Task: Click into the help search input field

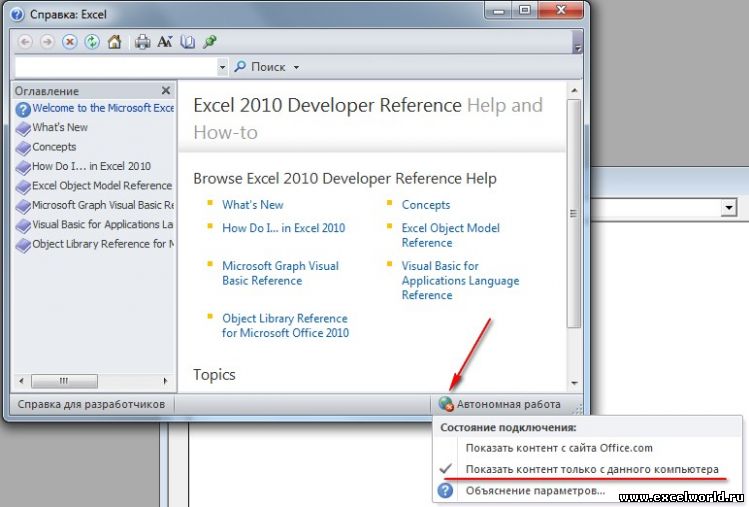Action: (x=115, y=67)
